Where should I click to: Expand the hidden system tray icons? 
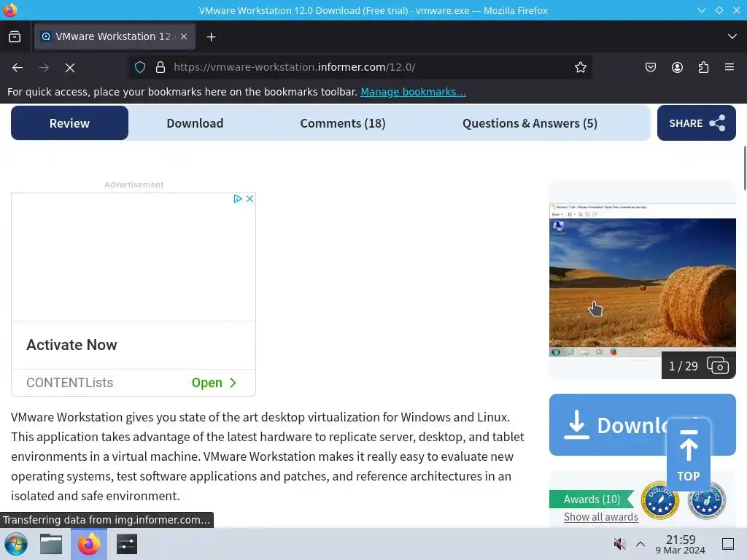click(x=640, y=544)
